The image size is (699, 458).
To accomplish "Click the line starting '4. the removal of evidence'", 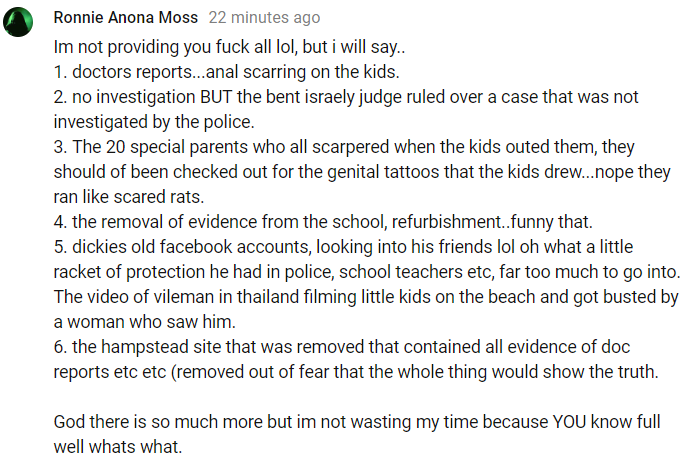I will [323, 222].
